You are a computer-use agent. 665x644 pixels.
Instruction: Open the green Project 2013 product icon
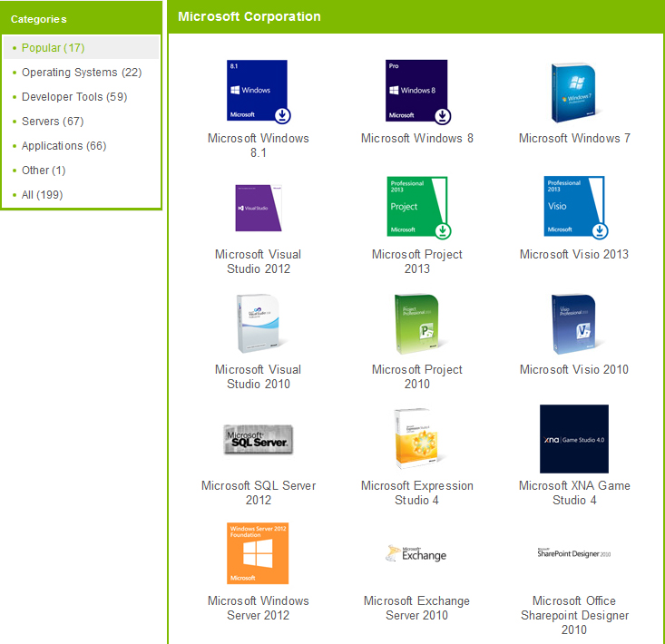coord(416,207)
